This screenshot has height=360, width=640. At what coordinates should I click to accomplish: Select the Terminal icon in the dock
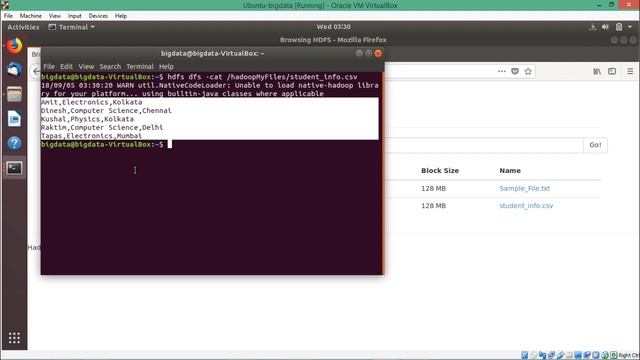coord(14,168)
